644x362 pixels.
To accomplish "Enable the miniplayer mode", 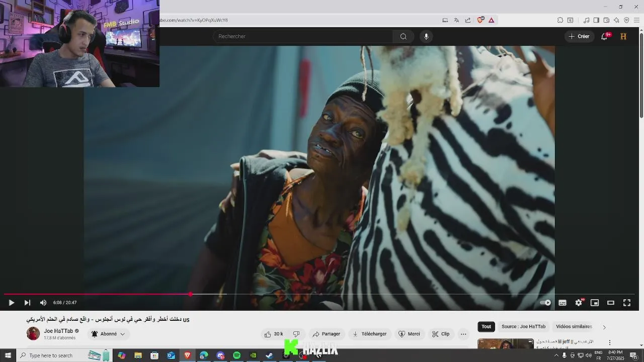I will 595,303.
